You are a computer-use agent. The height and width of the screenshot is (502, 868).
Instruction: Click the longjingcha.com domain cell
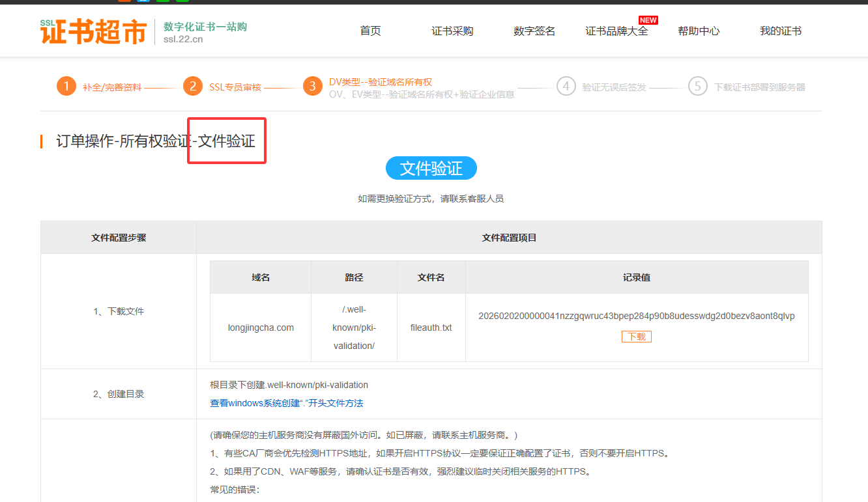[261, 328]
